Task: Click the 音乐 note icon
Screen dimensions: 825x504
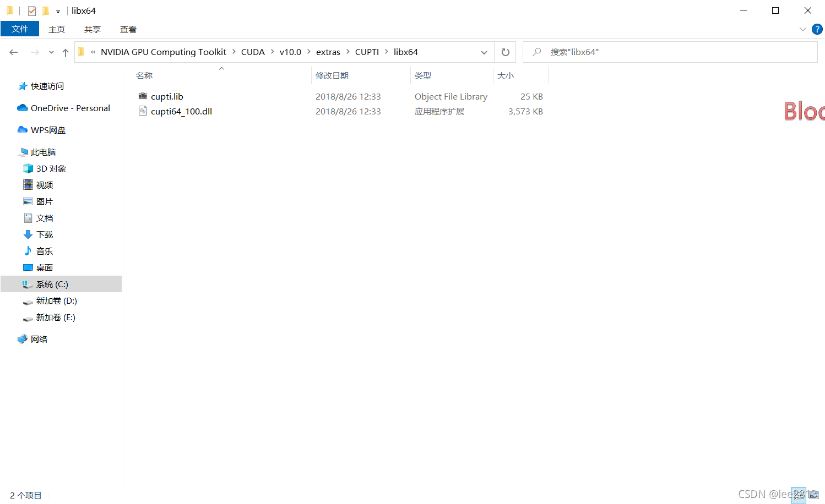Action: coord(28,251)
